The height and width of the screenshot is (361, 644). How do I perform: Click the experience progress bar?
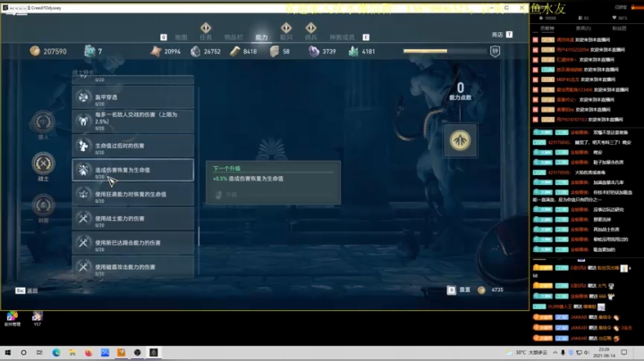pyautogui.click(x=445, y=51)
